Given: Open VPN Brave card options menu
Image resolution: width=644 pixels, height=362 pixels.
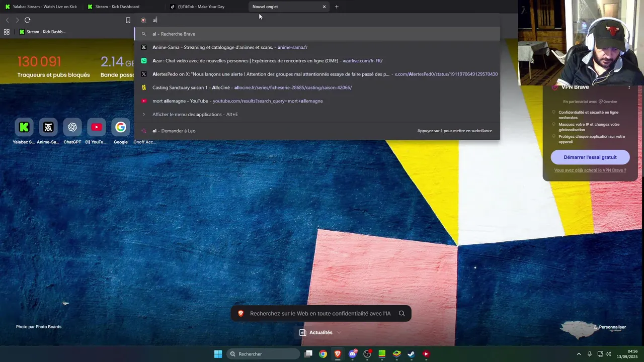Looking at the screenshot, I should tap(629, 87).
